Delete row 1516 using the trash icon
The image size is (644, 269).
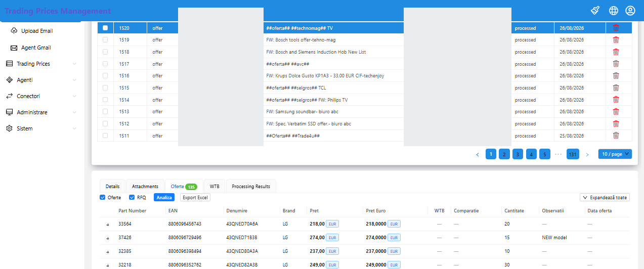point(616,76)
